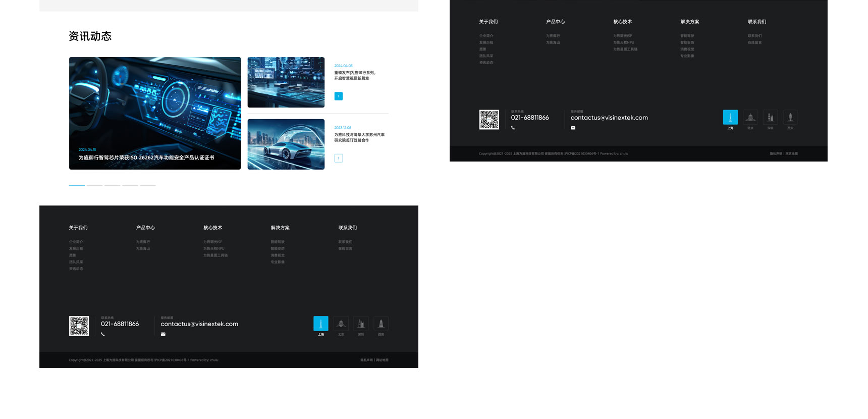Open 消费视觉 link in the news page footer

(x=278, y=255)
